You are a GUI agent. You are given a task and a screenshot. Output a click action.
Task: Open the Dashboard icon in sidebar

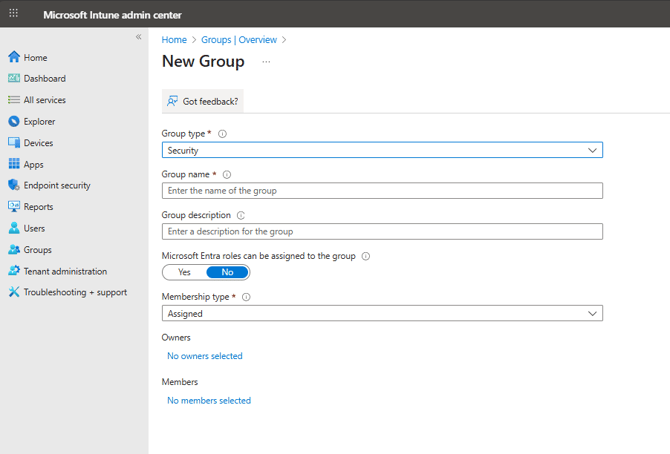pos(14,79)
